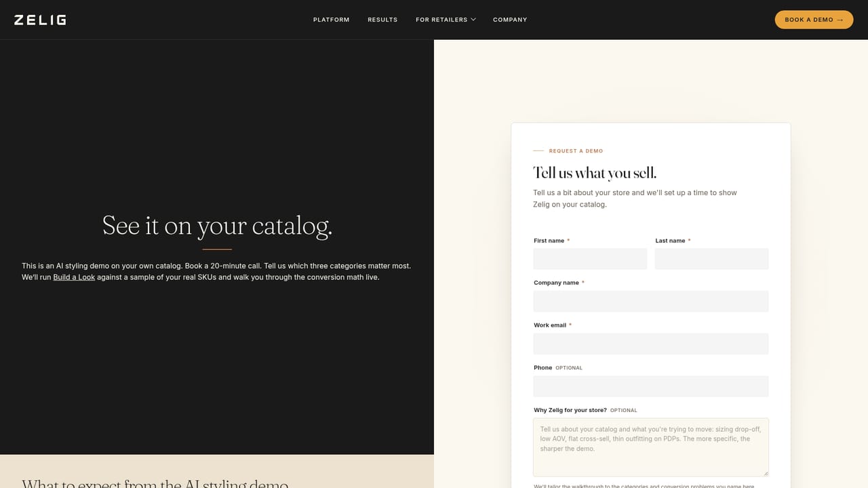Expand the For Retailers dropdown
The width and height of the screenshot is (868, 488).
tap(446, 20)
